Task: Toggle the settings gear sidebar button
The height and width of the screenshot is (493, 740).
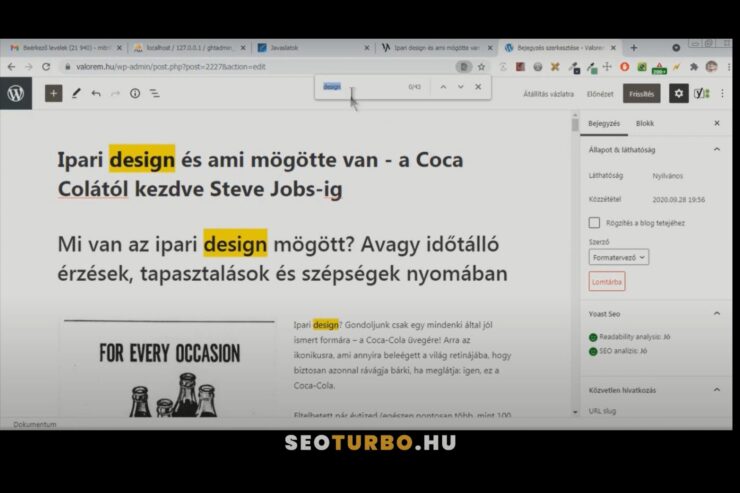Action: pyautogui.click(x=678, y=93)
